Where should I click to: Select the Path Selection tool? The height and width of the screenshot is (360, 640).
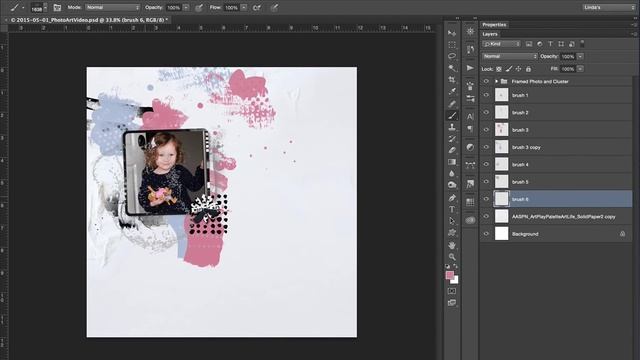pos(452,221)
